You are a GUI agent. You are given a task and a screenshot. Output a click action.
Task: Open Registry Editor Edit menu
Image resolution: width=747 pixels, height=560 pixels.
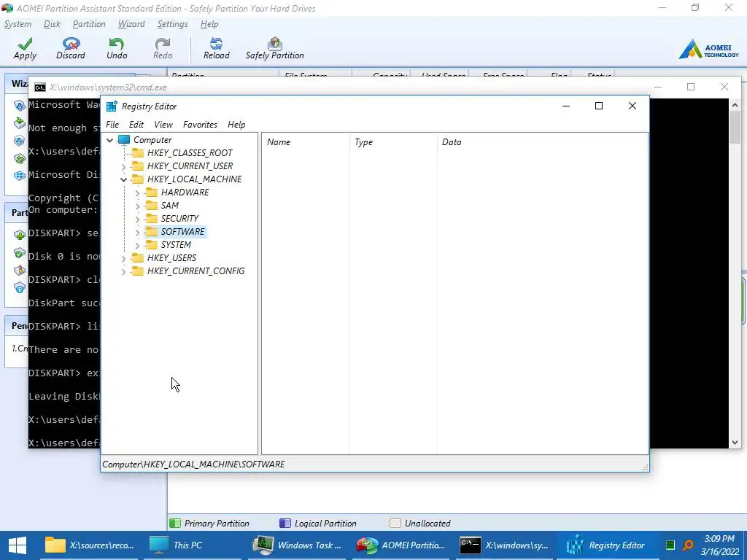(x=136, y=124)
